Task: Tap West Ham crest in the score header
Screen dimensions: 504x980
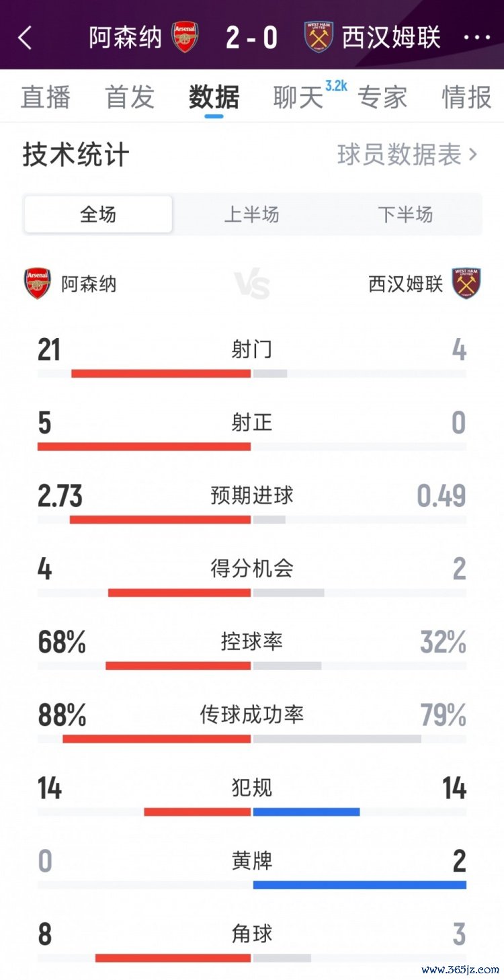Action: [x=319, y=37]
